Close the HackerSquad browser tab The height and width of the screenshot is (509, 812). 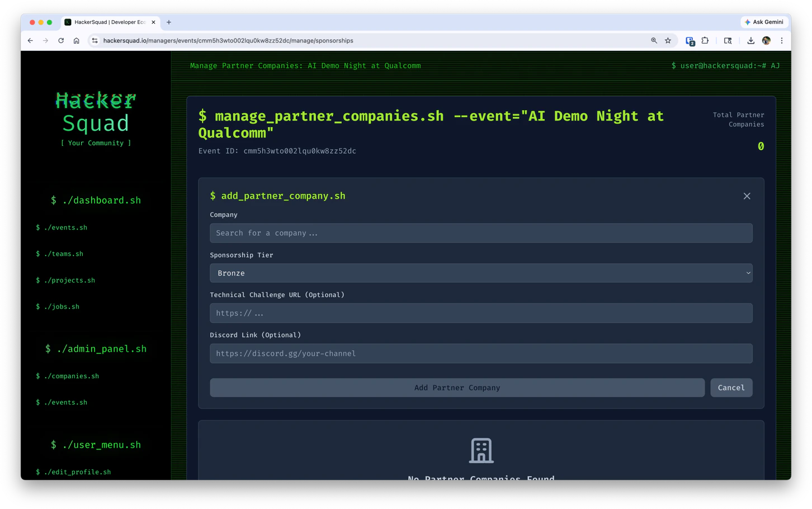[x=153, y=22]
